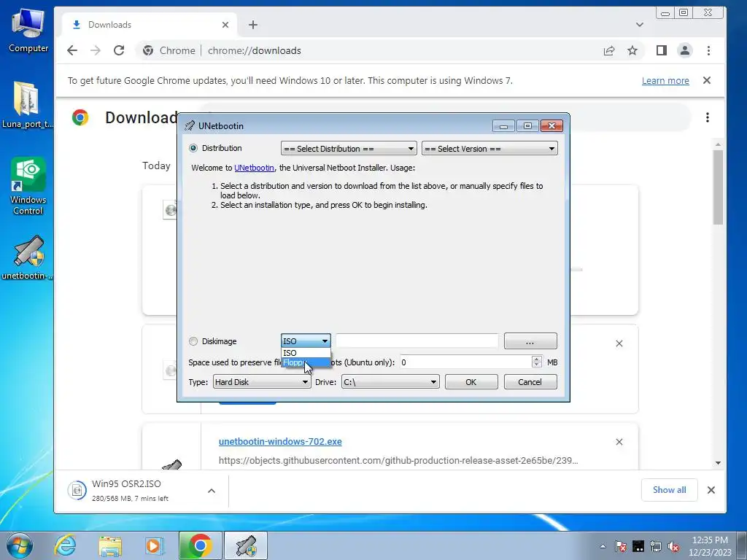This screenshot has width=747, height=560.
Task: Open Windows Media Player from the taskbar
Action: coord(155,545)
